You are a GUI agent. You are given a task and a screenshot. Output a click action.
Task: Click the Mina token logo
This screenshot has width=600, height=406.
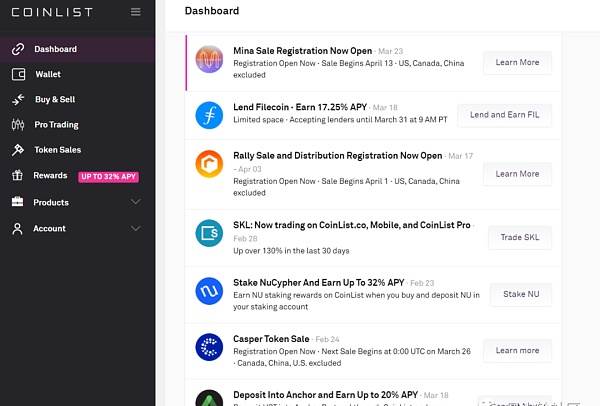tap(209, 59)
